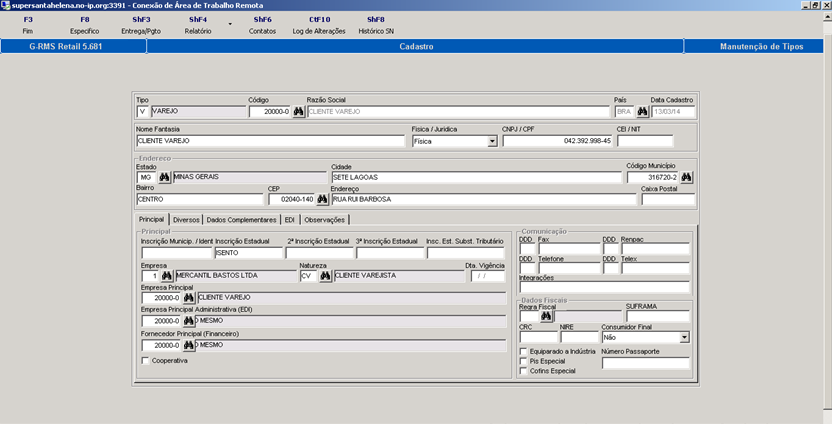Look up CEP with binoculars icon
This screenshot has width=832, height=424.
pyautogui.click(x=322, y=200)
